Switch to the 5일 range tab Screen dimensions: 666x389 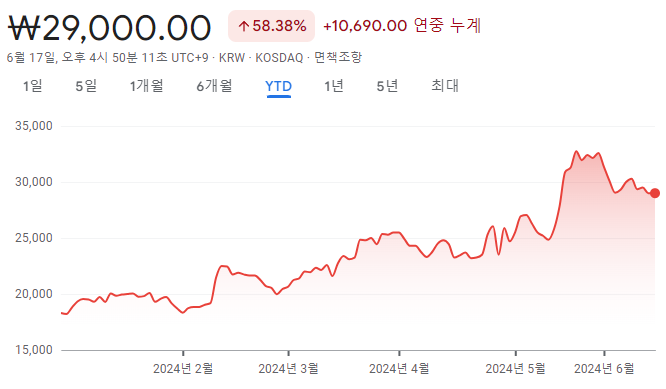point(86,86)
